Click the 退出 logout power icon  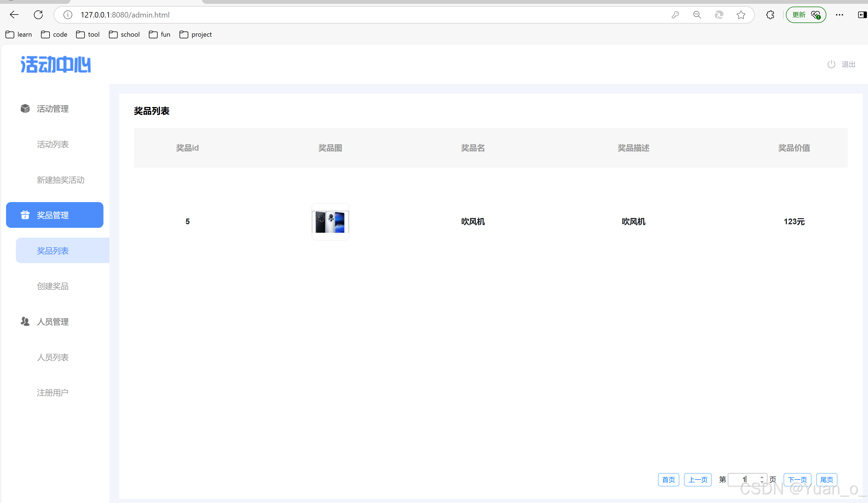pyautogui.click(x=832, y=64)
